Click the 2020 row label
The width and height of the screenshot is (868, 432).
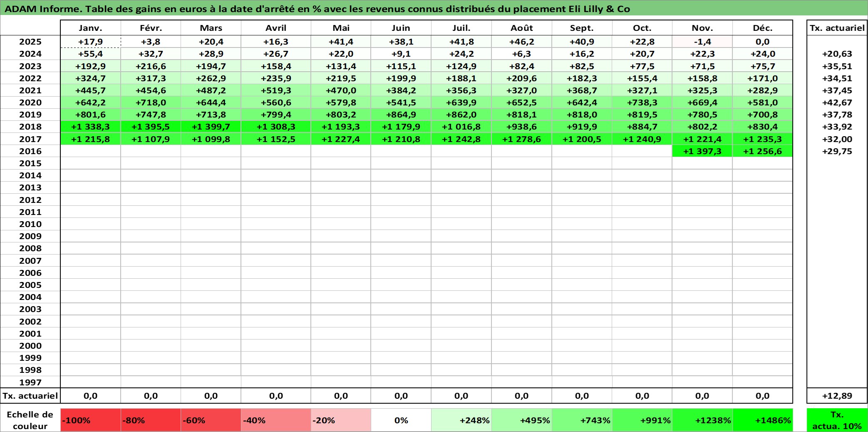coord(30,102)
